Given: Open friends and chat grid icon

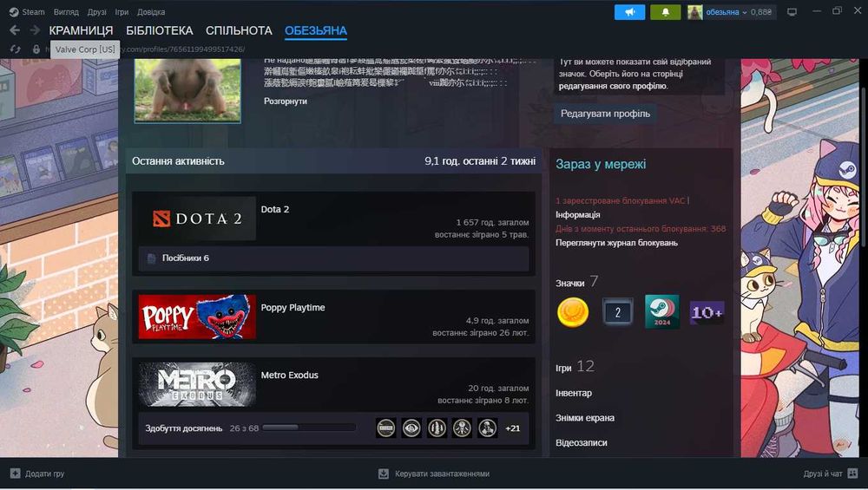Looking at the screenshot, I should click(852, 474).
